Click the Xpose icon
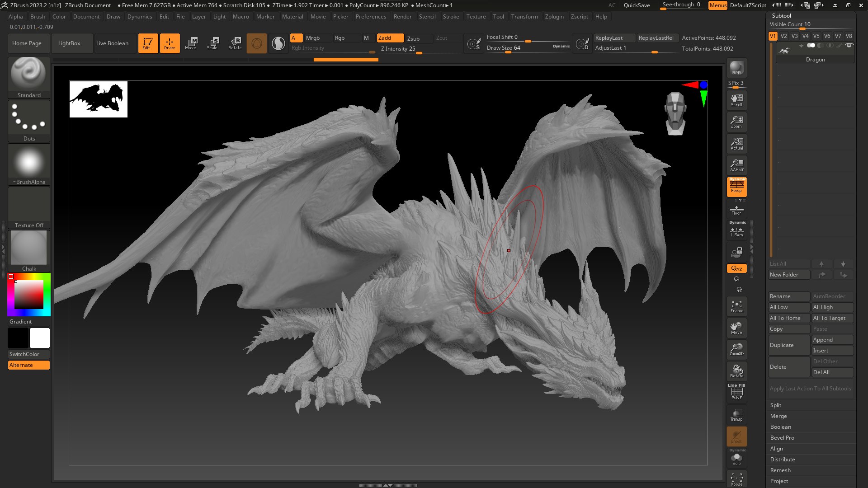 736,479
